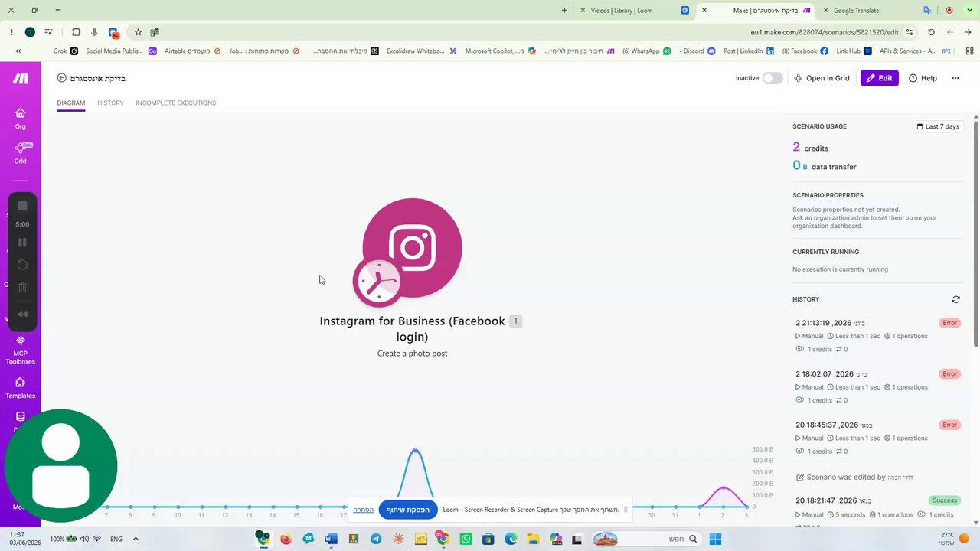The width and height of the screenshot is (980, 551).
Task: Click the ENG language indicator
Action: point(116,539)
